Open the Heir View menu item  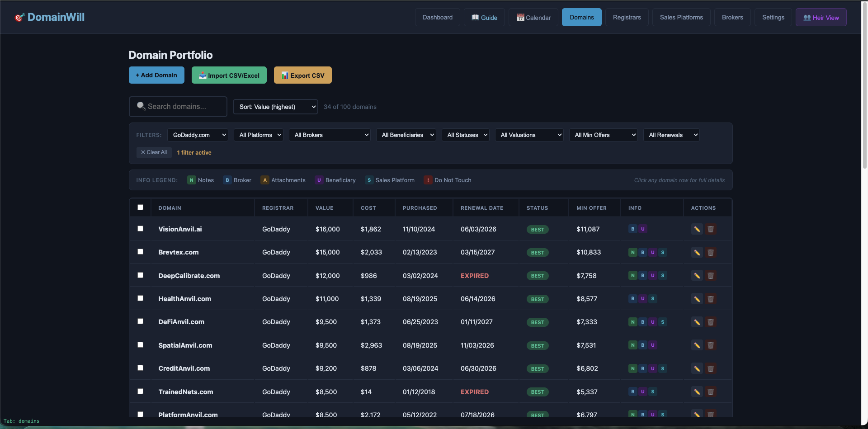coord(821,17)
